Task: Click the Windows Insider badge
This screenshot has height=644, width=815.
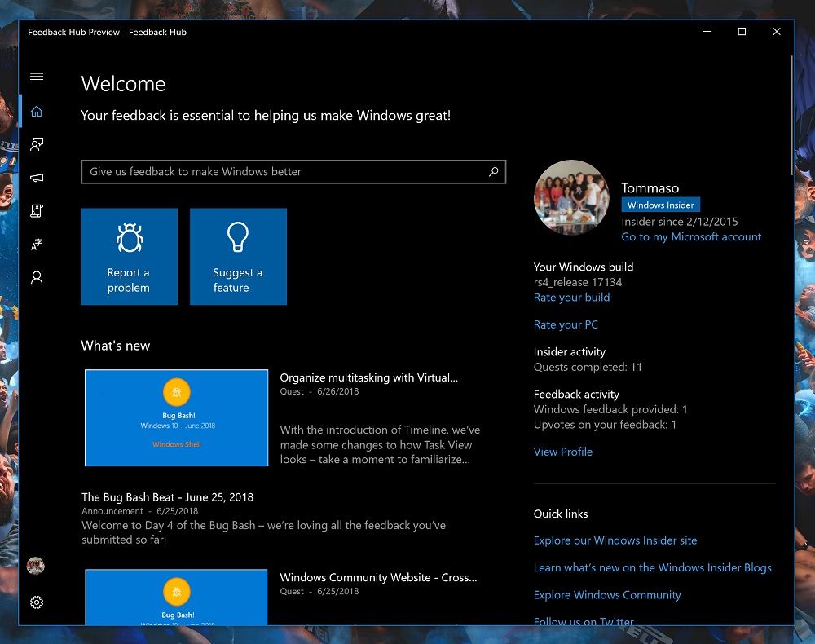Action: pyautogui.click(x=661, y=205)
